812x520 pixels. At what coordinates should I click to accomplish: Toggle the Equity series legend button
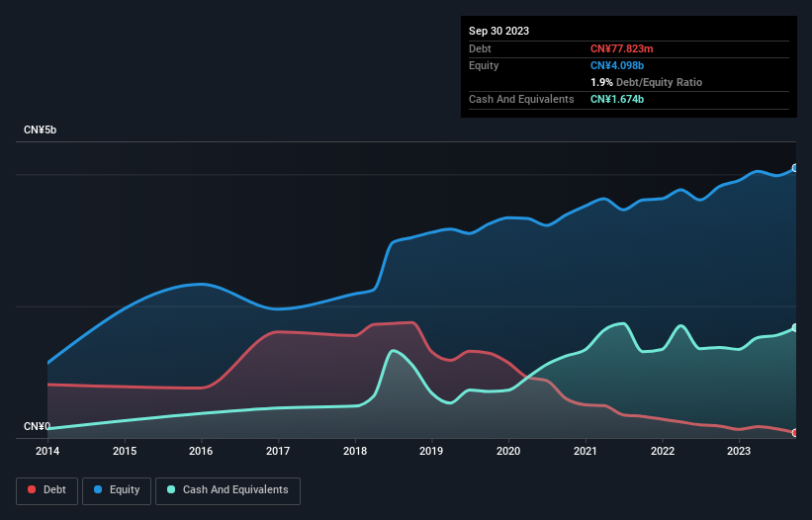coord(117,490)
